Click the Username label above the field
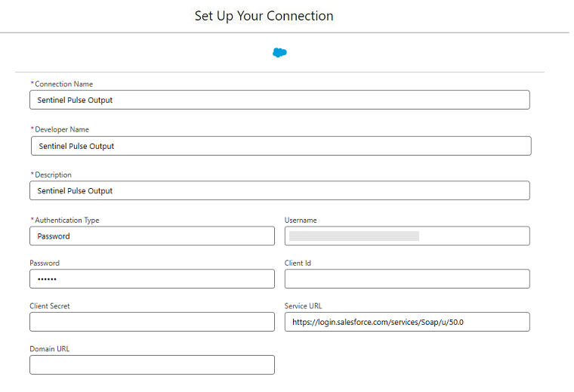The image size is (574, 392). 301,220
